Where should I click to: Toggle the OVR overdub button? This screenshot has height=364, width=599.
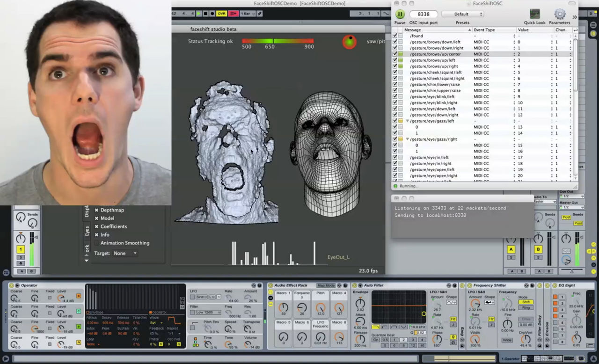point(221,14)
